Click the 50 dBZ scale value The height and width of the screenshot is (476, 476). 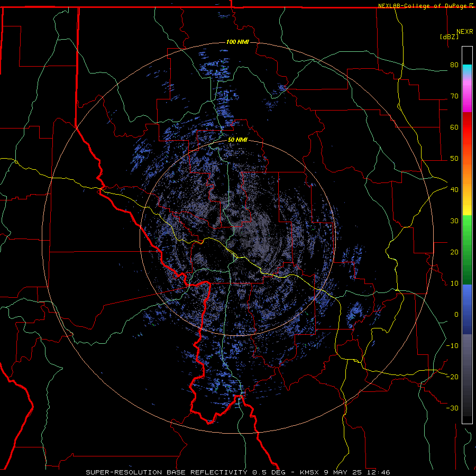(454, 159)
